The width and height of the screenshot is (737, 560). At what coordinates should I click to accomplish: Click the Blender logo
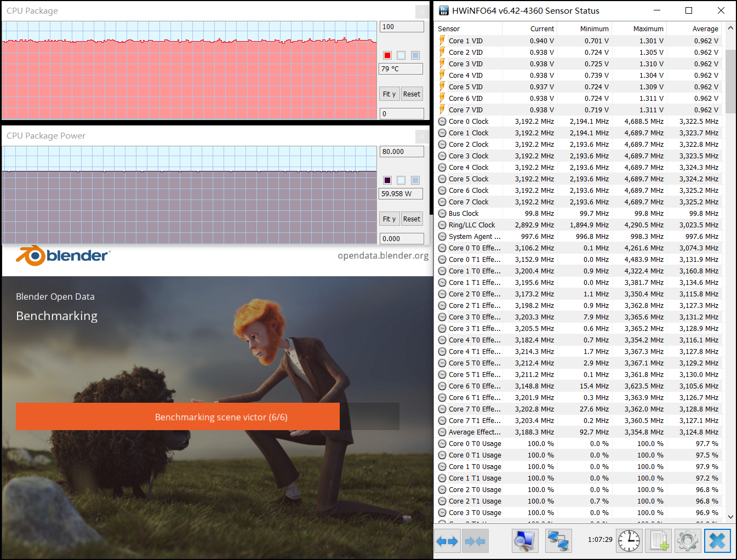[63, 256]
